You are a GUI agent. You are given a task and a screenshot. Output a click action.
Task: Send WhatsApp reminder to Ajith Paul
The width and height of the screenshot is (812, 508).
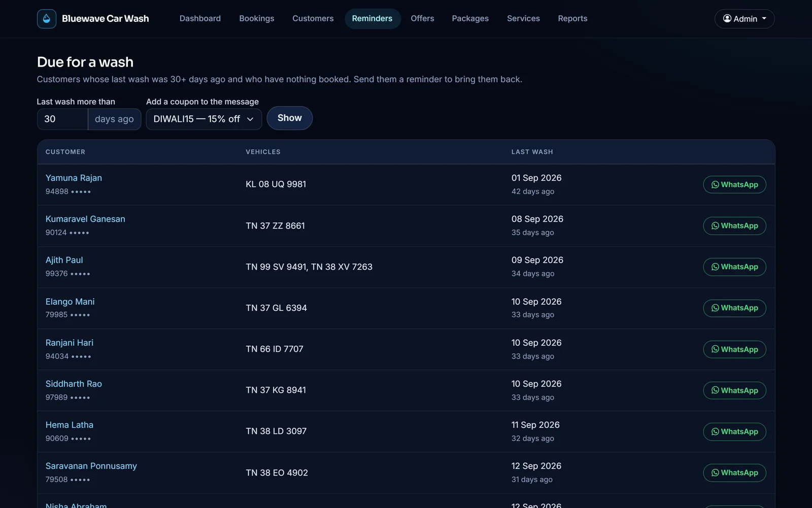click(x=734, y=267)
